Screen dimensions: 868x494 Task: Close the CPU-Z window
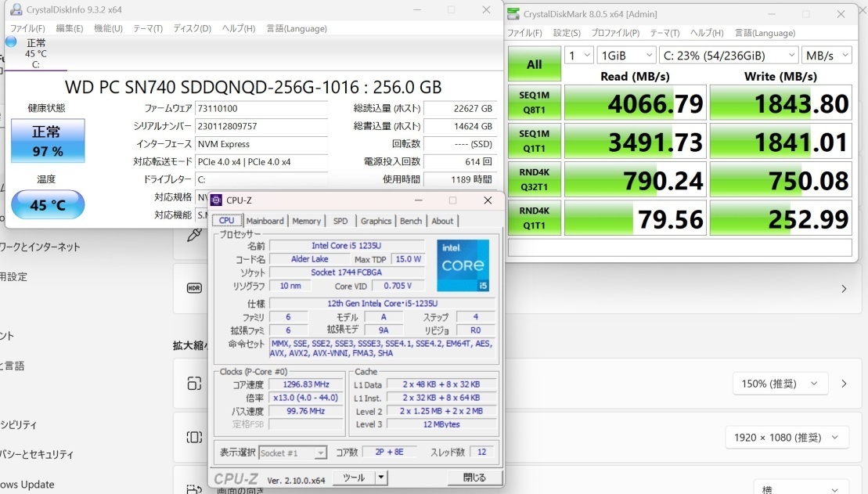(488, 200)
